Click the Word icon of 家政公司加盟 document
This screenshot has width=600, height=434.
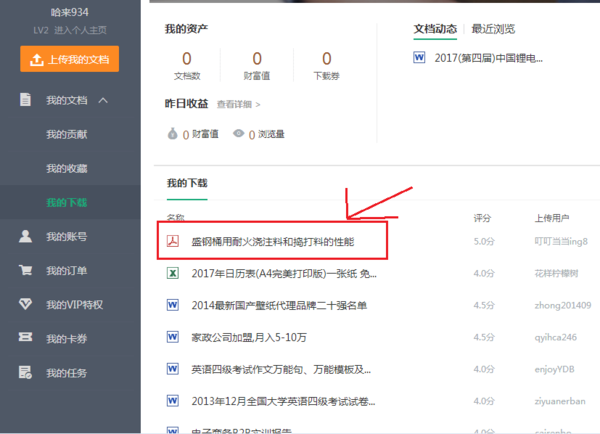click(173, 337)
